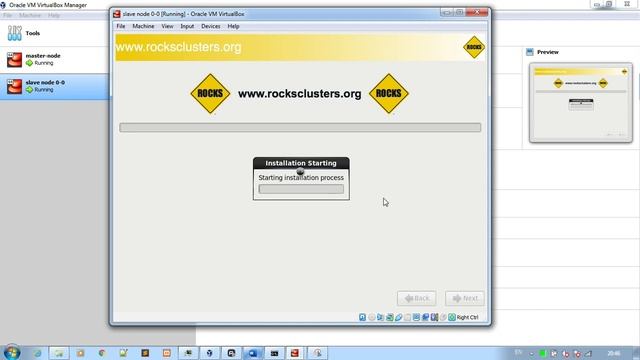Open the File menu in the VM window
The image size is (640, 360).
(121, 26)
